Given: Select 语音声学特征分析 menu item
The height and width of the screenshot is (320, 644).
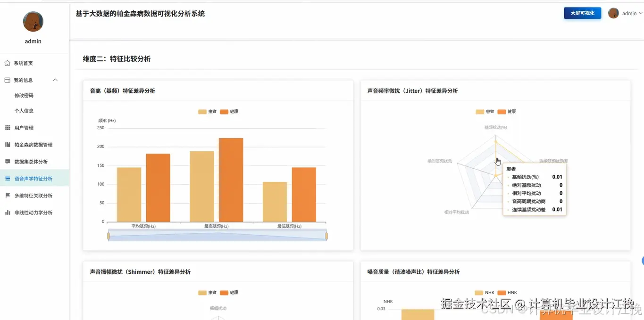Looking at the screenshot, I should (34, 179).
